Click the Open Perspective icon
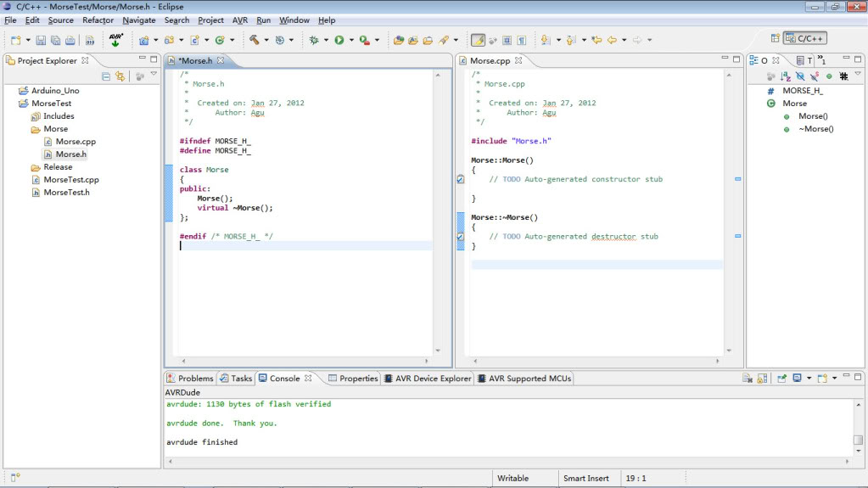The image size is (868, 488). pyautogui.click(x=775, y=38)
